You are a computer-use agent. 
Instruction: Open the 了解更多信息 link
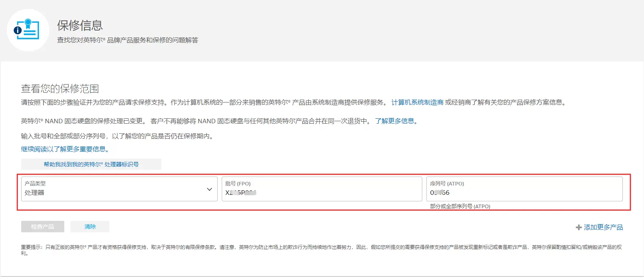pyautogui.click(x=396, y=121)
